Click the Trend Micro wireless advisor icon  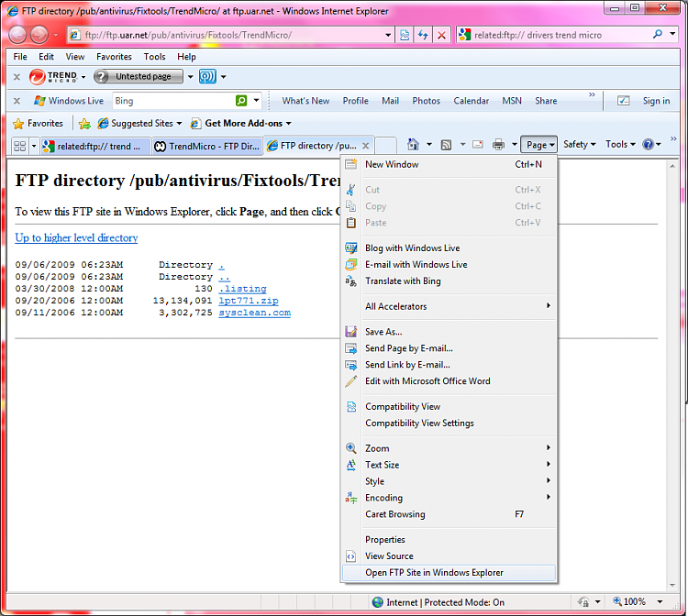pyautogui.click(x=207, y=77)
